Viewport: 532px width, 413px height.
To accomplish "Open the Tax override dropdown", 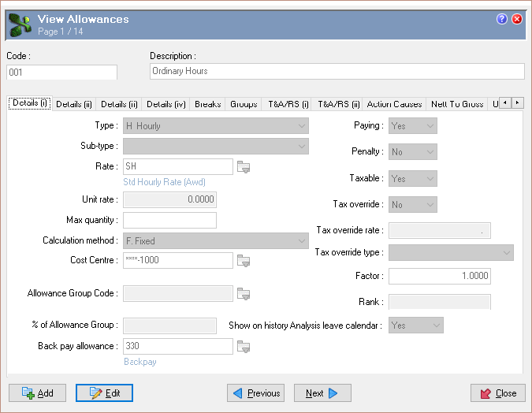I will [412, 205].
